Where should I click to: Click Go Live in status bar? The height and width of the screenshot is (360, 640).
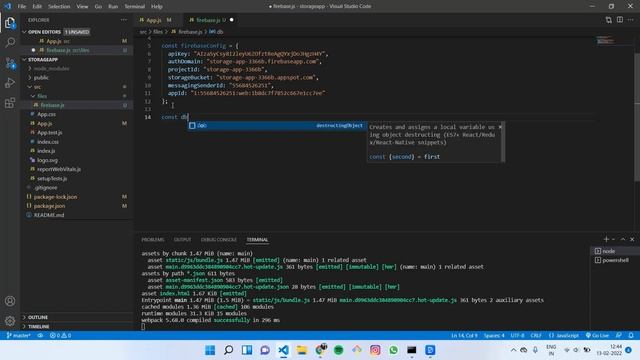(597, 336)
